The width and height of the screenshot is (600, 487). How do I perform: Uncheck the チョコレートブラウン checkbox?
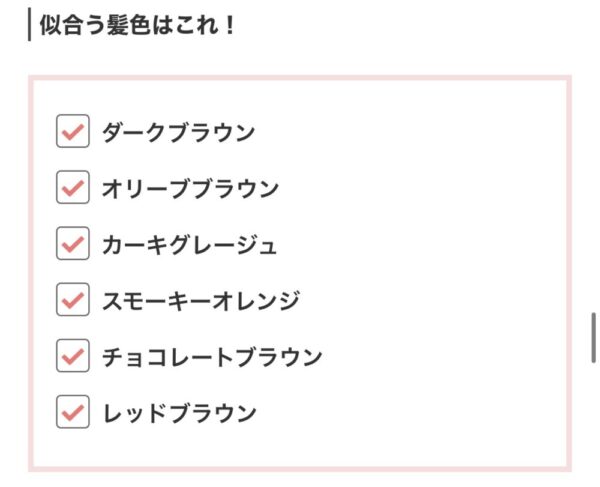pyautogui.click(x=73, y=355)
